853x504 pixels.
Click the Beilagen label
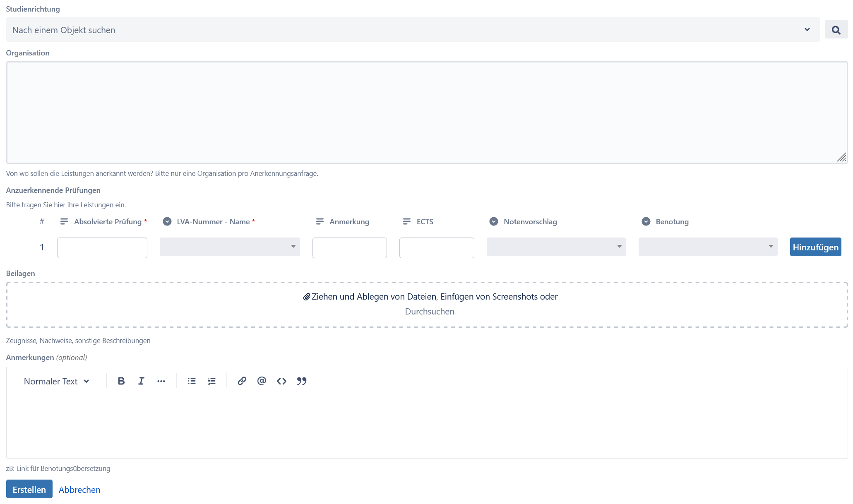point(20,274)
